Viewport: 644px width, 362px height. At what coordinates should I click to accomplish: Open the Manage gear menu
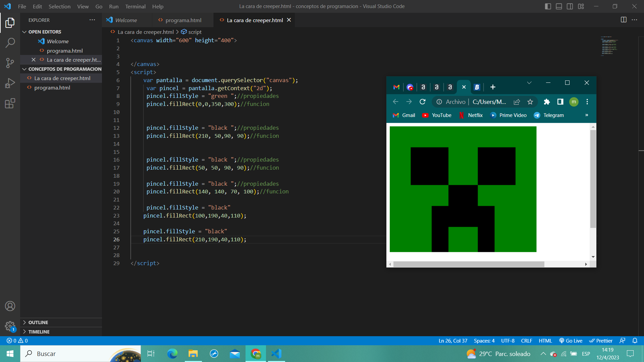(10, 326)
